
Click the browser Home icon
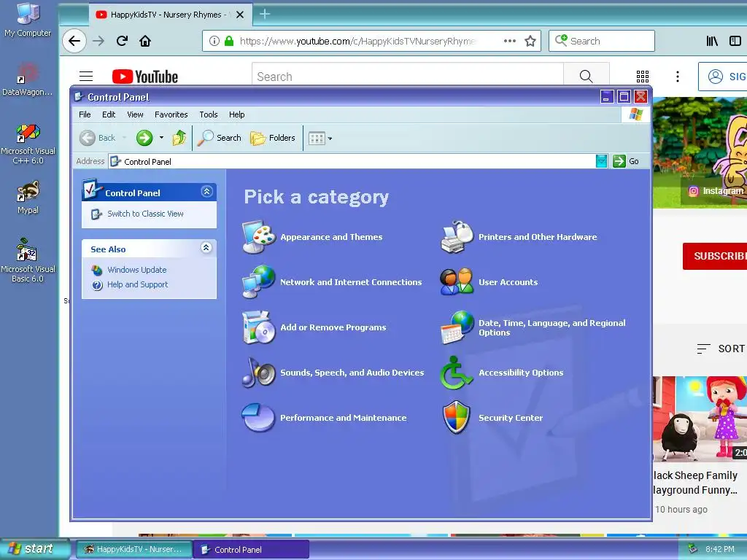coord(145,41)
